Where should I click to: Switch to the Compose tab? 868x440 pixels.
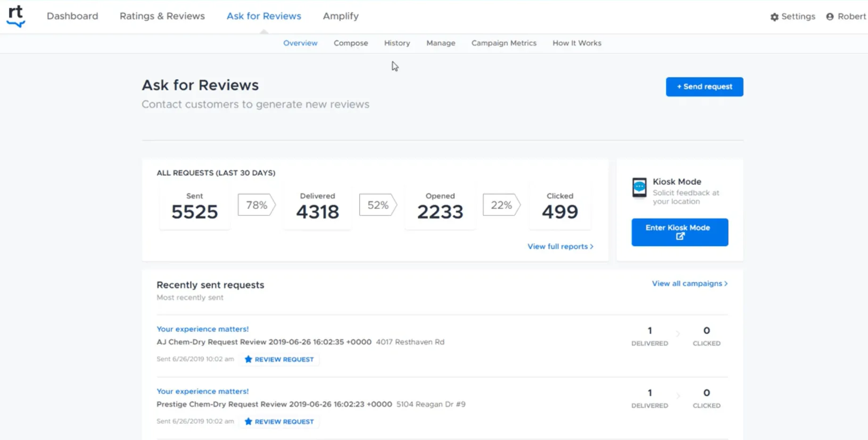click(x=350, y=43)
